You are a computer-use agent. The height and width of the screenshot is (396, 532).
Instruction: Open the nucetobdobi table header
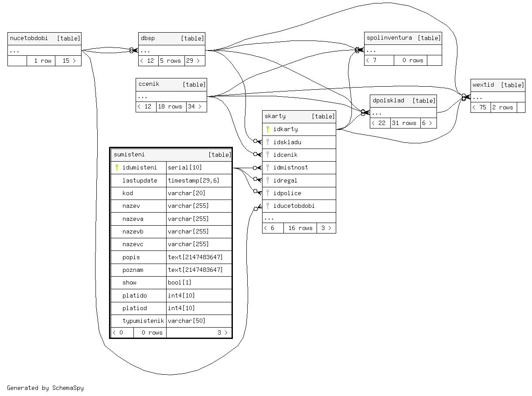coord(44,38)
